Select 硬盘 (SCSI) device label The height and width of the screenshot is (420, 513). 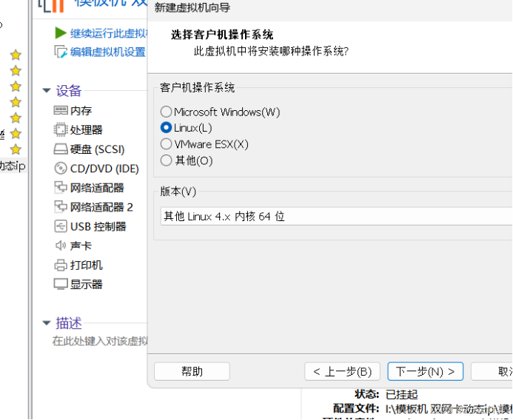[x=98, y=149]
